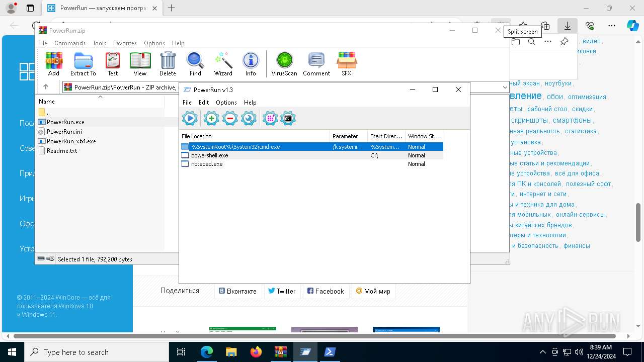Open Edge Browser essentials heart icon
Screen dimensions: 644x362
[x=590, y=25]
